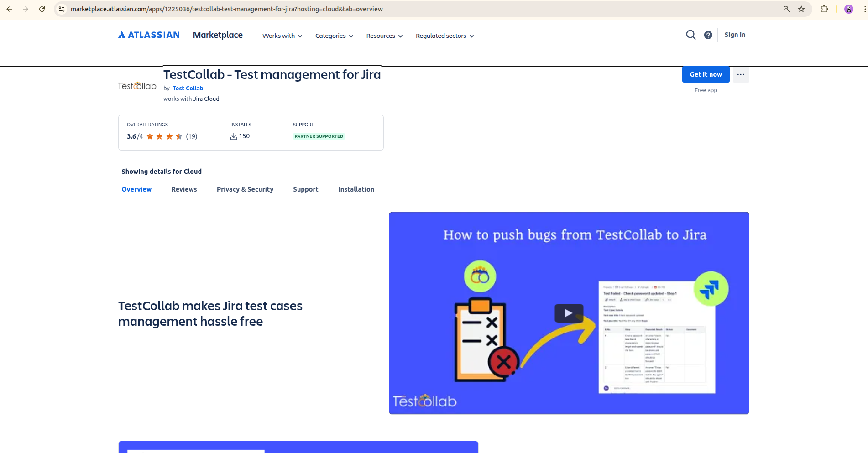Click Sign in
The image size is (868, 453).
tap(735, 35)
